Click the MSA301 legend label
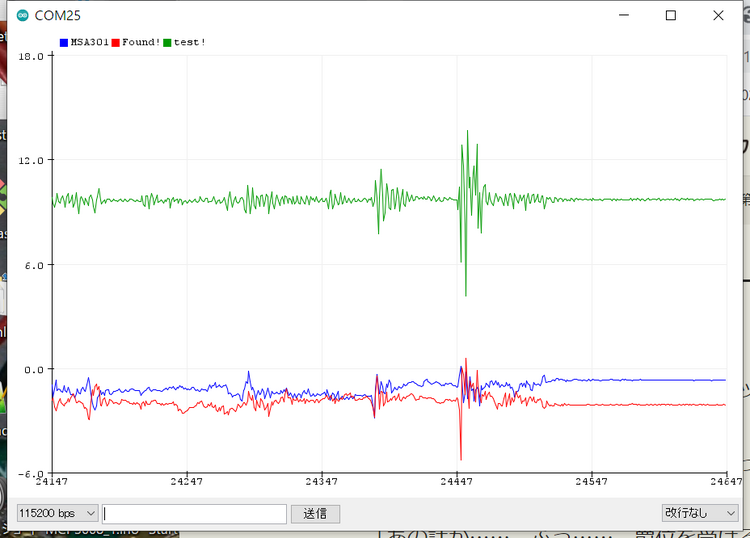Viewport: 750px width, 538px height. click(90, 42)
